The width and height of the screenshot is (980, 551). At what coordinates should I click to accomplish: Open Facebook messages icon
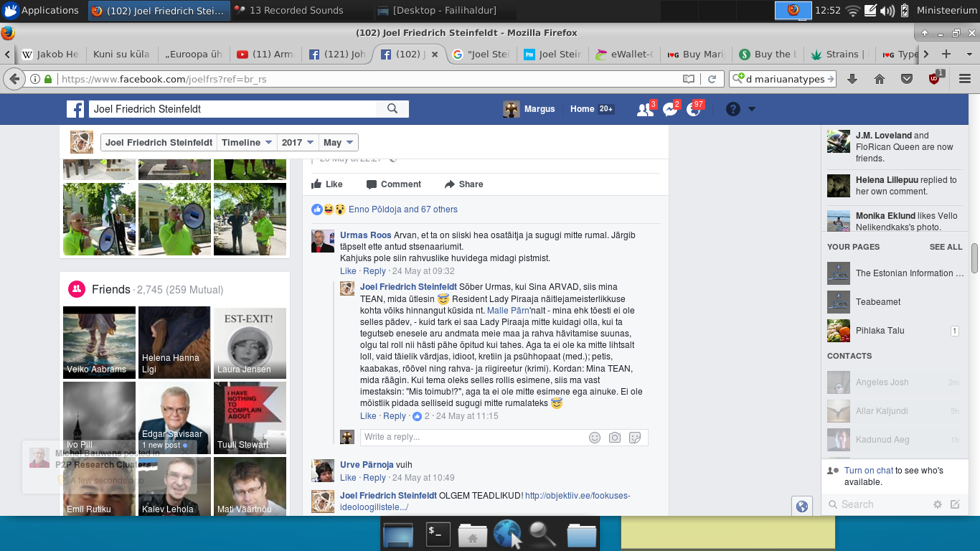tap(670, 109)
